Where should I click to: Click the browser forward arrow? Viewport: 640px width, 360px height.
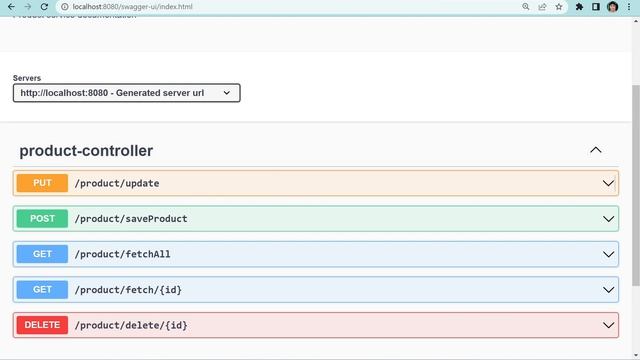(28, 7)
